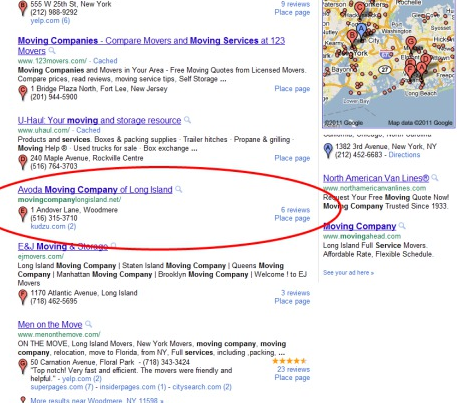
Task: Click the red F map pin beside 1170 Atlantic Avenue
Action: point(23,297)
